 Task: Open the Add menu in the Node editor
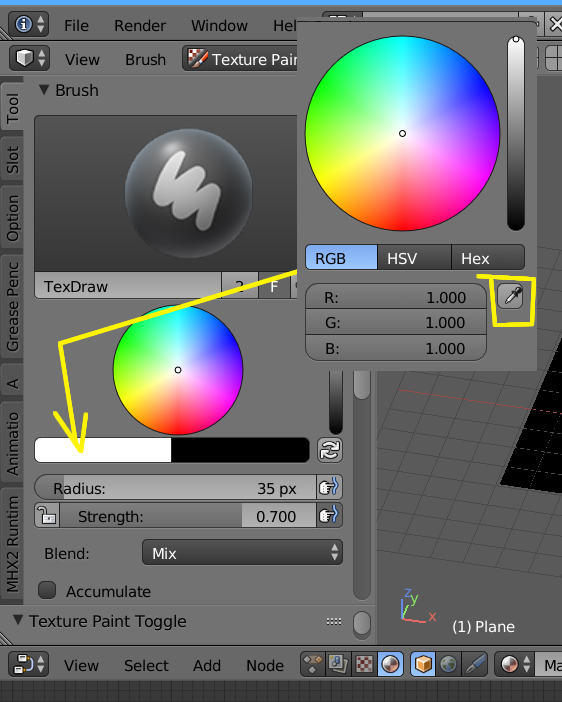207,665
